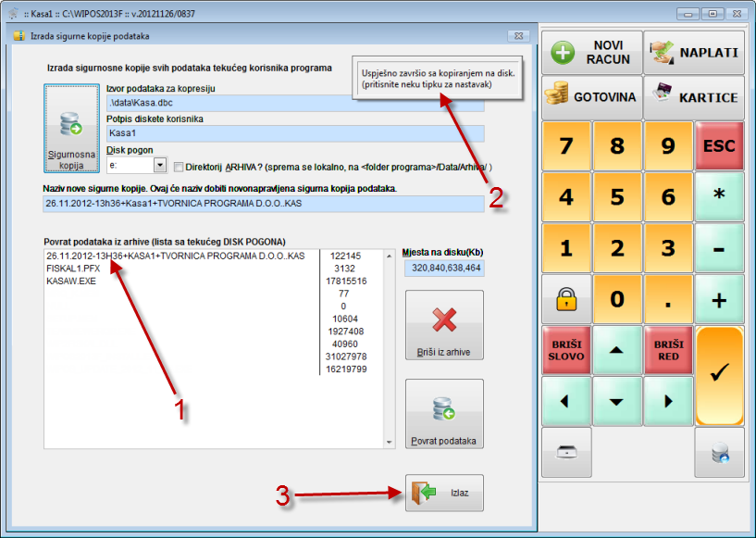Click the up arrow navigation key
Image resolution: width=756 pixels, height=538 pixels.
coord(616,349)
